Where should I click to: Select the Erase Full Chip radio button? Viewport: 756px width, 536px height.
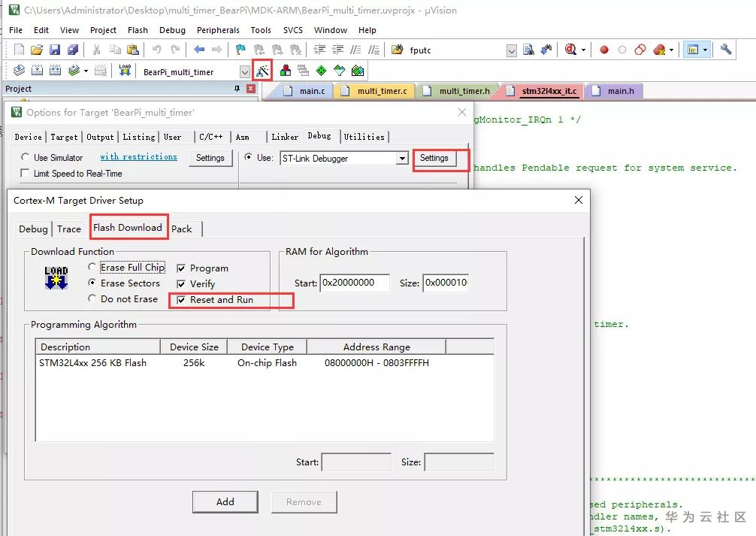[92, 267]
